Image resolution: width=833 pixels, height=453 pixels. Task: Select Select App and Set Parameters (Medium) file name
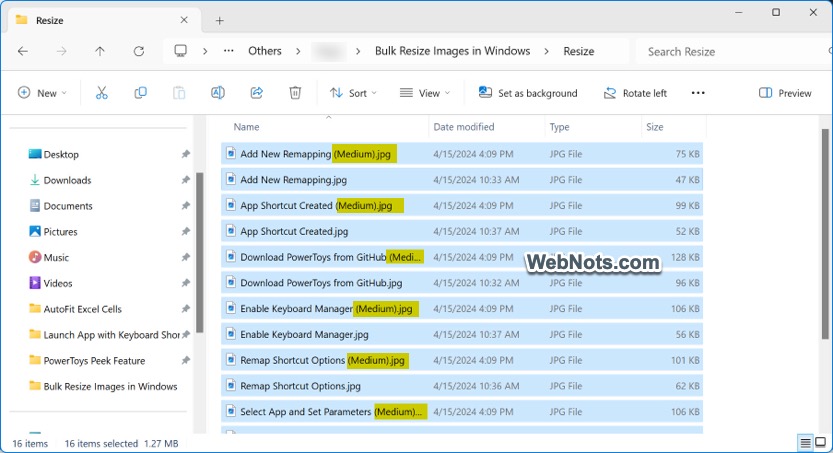coord(332,412)
